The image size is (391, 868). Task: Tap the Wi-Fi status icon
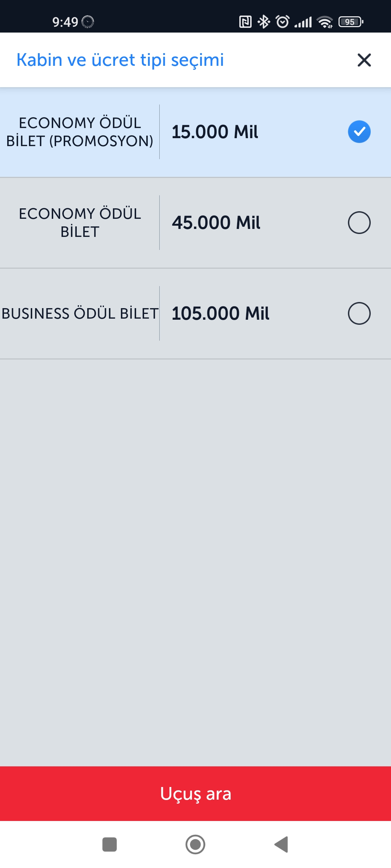click(x=325, y=22)
